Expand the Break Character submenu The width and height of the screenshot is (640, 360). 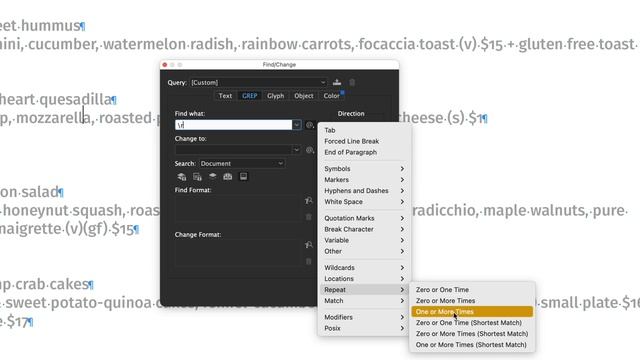coord(364,229)
